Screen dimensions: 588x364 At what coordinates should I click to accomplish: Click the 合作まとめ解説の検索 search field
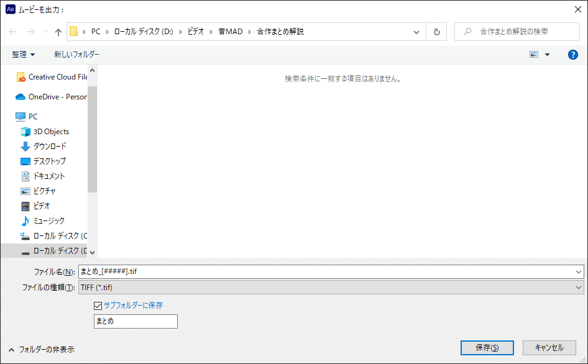[x=517, y=32]
